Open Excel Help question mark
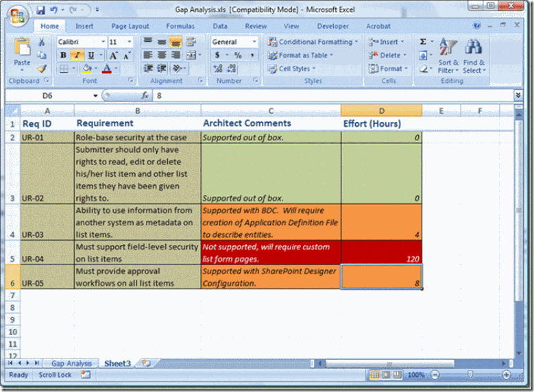This screenshot has width=534, height=392. pos(477,25)
